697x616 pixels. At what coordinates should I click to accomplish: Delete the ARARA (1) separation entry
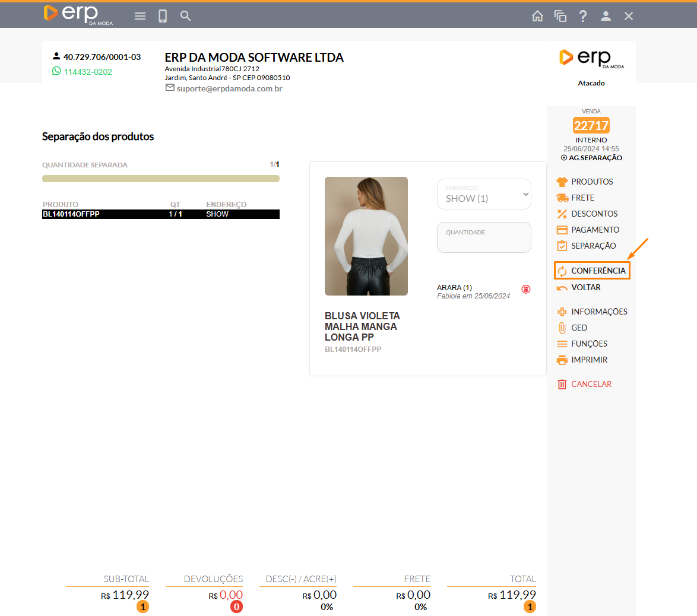pyautogui.click(x=526, y=289)
